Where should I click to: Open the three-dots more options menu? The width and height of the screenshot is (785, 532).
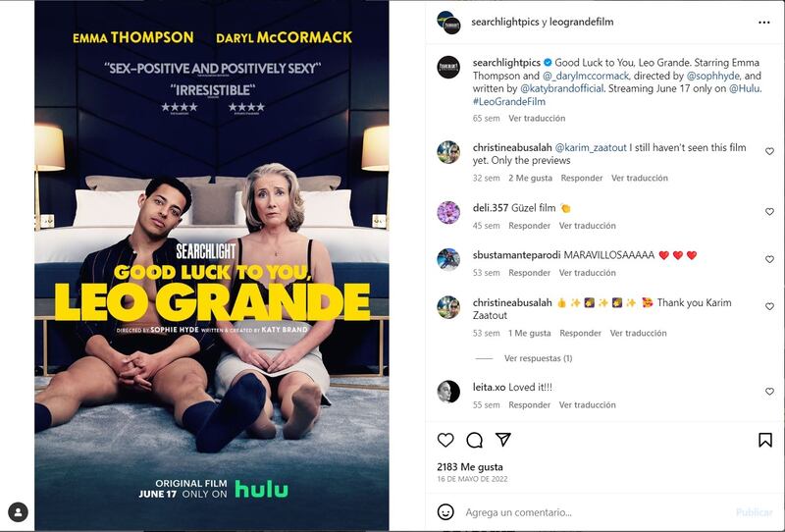coord(764,22)
